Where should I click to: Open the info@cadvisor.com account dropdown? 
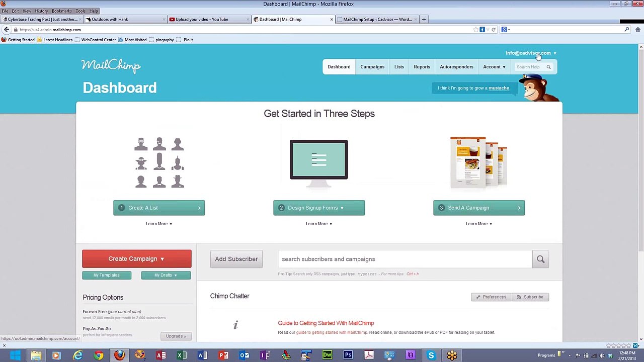pyautogui.click(x=531, y=53)
